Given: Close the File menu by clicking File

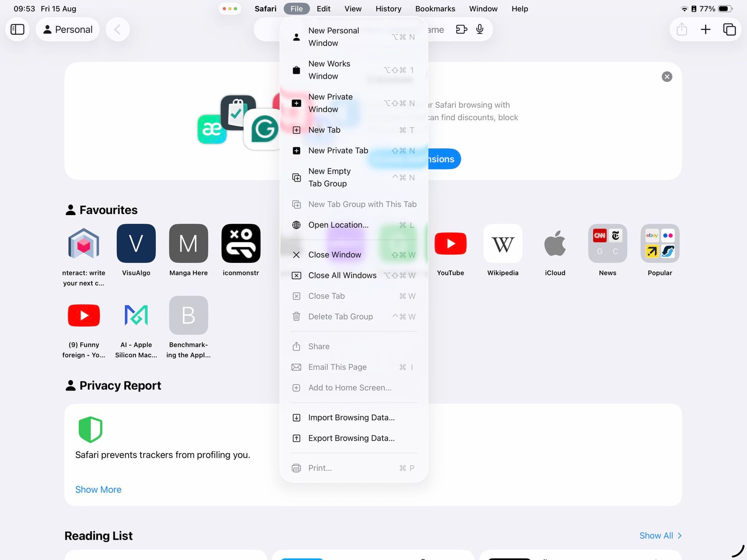Looking at the screenshot, I should [x=297, y=9].
